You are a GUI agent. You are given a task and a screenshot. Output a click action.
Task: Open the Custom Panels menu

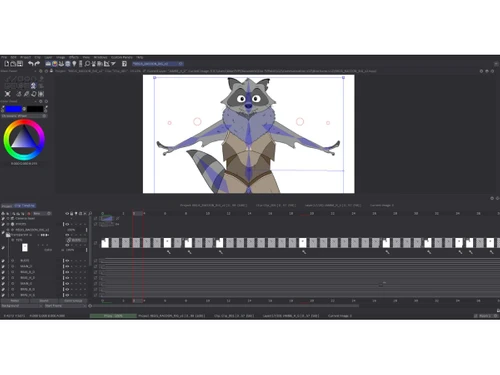point(122,57)
